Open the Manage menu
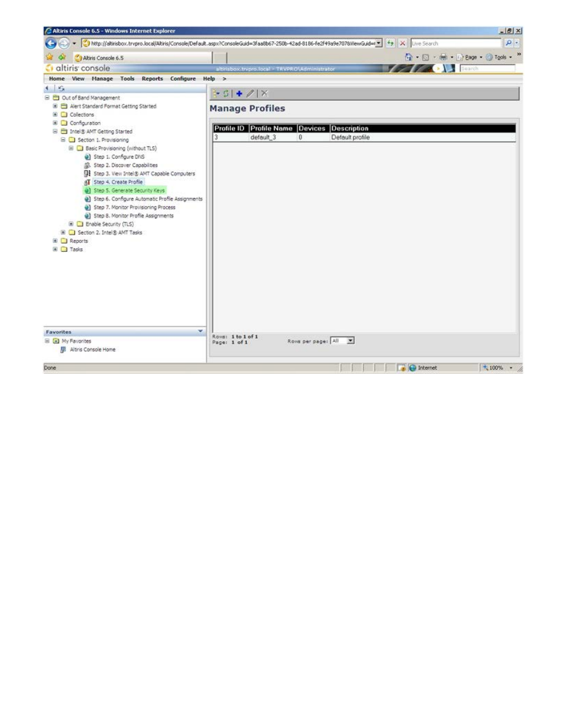The image size is (562, 728). (x=102, y=78)
